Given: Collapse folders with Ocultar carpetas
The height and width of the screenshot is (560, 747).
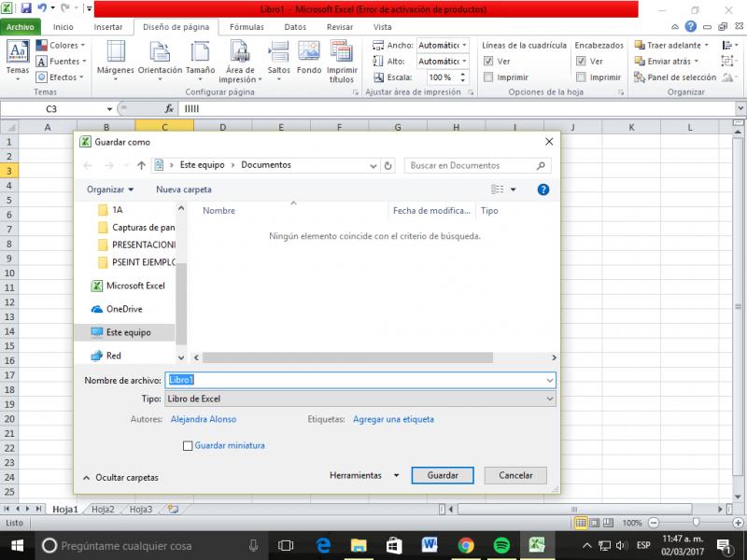Looking at the screenshot, I should tap(121, 477).
